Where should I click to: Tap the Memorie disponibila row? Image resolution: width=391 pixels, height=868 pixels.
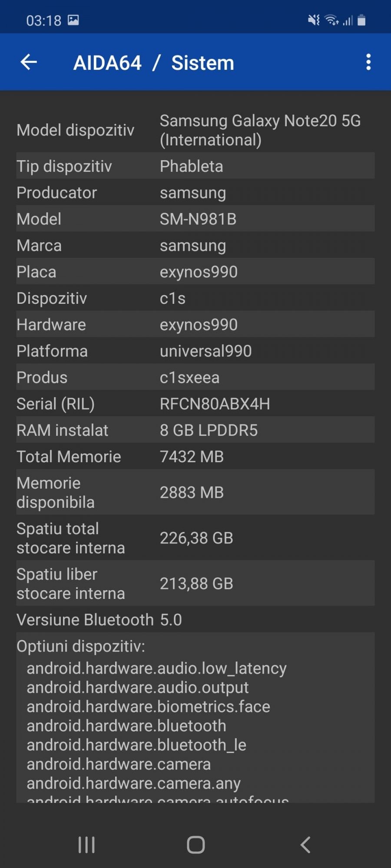click(x=195, y=493)
